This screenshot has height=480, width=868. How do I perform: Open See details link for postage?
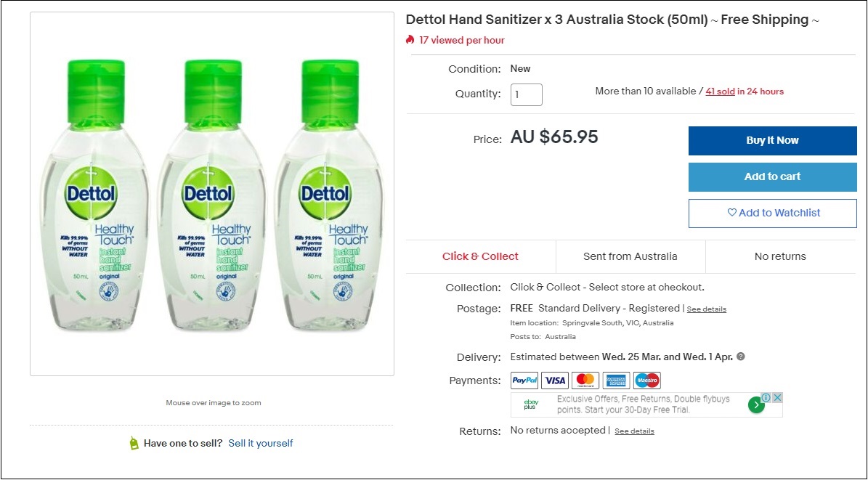pyautogui.click(x=706, y=309)
